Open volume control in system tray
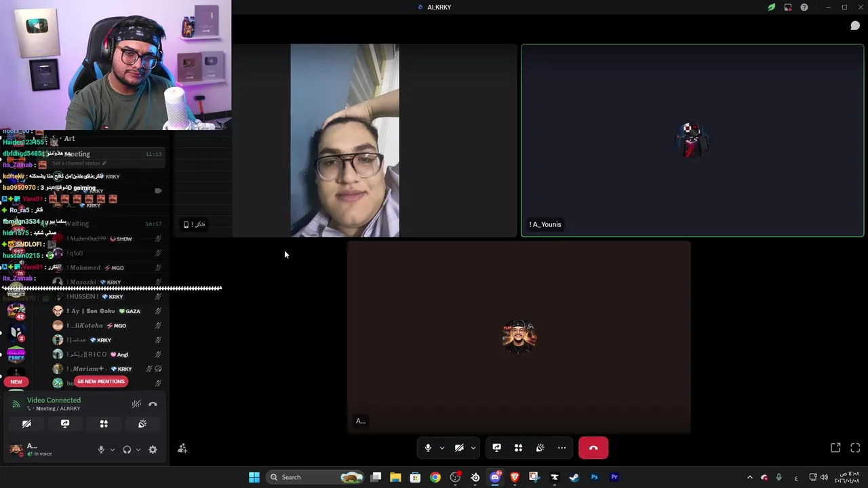This screenshot has height=488, width=868. 824,477
